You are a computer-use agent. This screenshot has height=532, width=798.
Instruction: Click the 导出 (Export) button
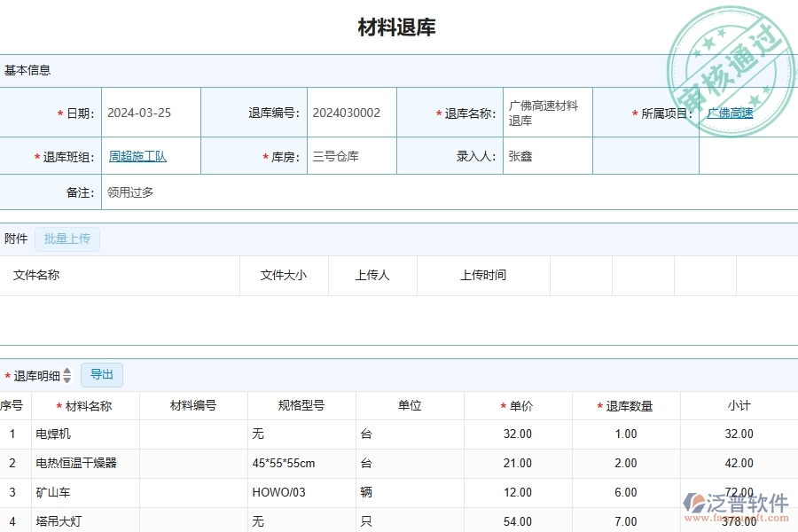click(101, 375)
